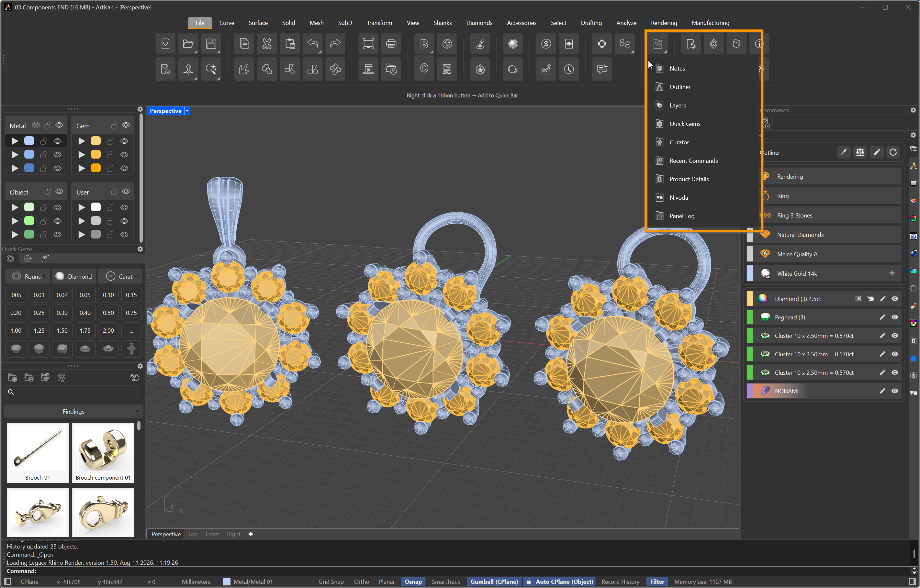The height and width of the screenshot is (588, 920).
Task: Click the magic search wand icon
Action: click(x=211, y=70)
